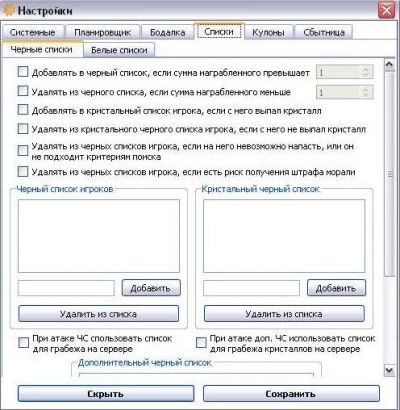Toggle the moral penalty risk removal checkbox

tap(23, 172)
